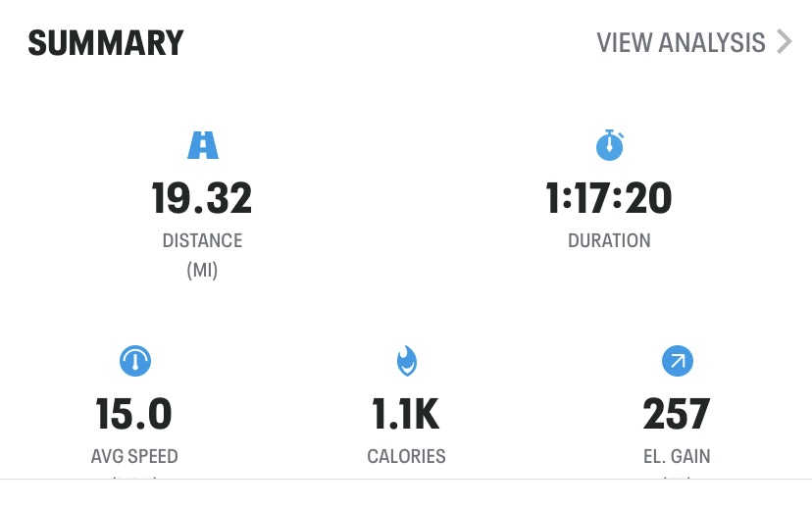
Task: Expand analysis via the chevron arrow
Action: [785, 42]
